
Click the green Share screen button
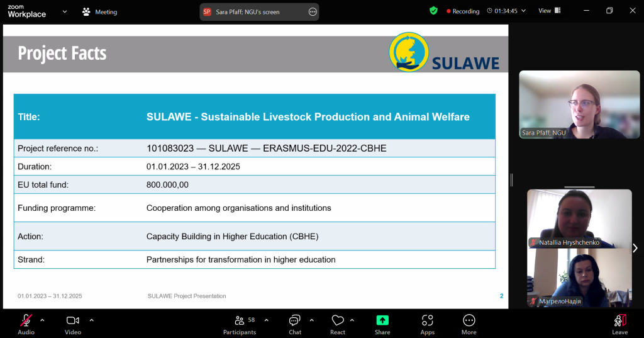(x=382, y=324)
